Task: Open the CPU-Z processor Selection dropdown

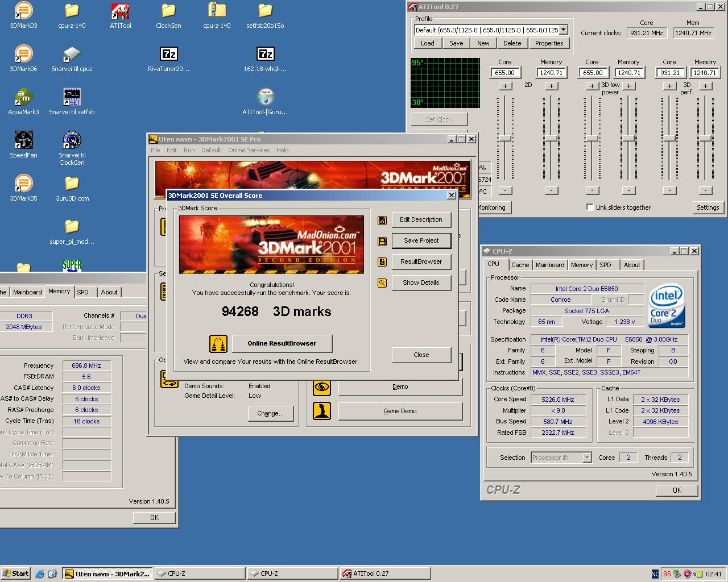Action: [587, 458]
